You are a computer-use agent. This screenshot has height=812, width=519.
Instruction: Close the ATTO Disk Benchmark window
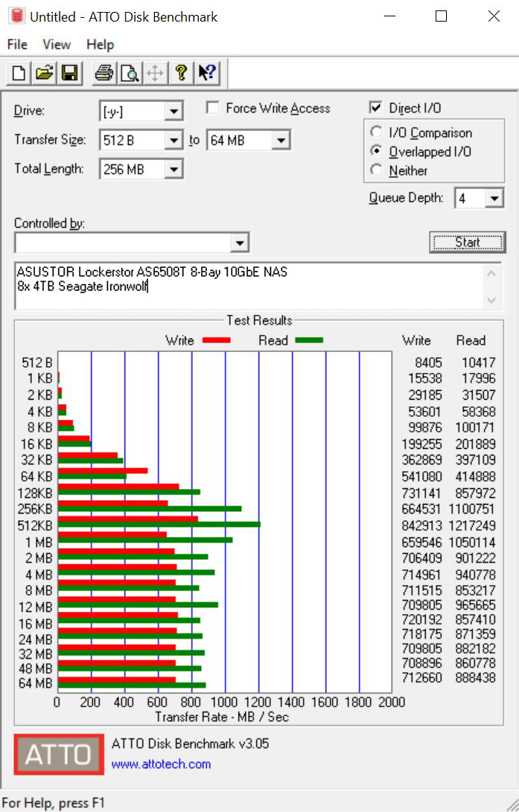pyautogui.click(x=494, y=16)
